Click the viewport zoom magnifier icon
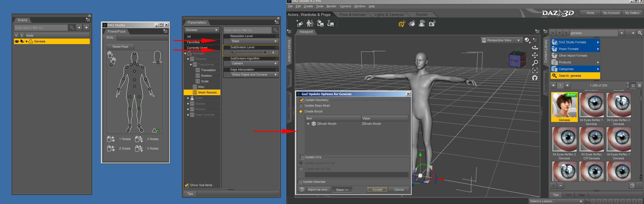This screenshot has width=644, height=204. 535,63
